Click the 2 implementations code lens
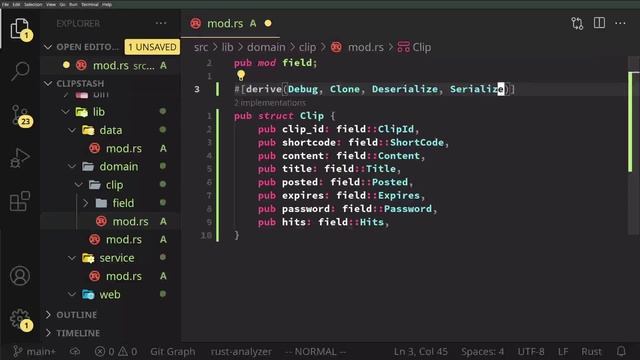The image size is (640, 360). pos(270,102)
